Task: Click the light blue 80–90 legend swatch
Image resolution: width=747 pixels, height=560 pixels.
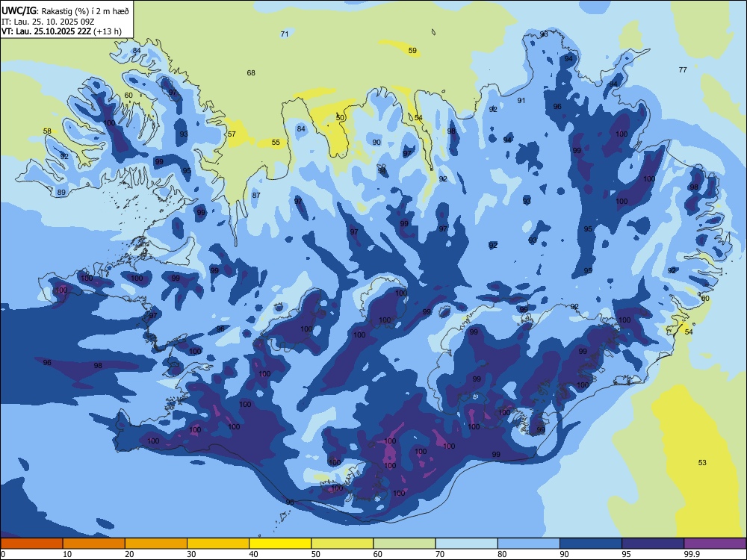Action: [x=529, y=544]
